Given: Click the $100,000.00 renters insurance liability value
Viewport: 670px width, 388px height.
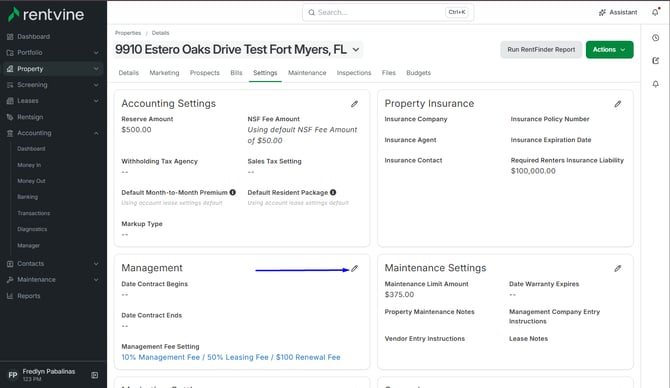Looking at the screenshot, I should point(533,171).
